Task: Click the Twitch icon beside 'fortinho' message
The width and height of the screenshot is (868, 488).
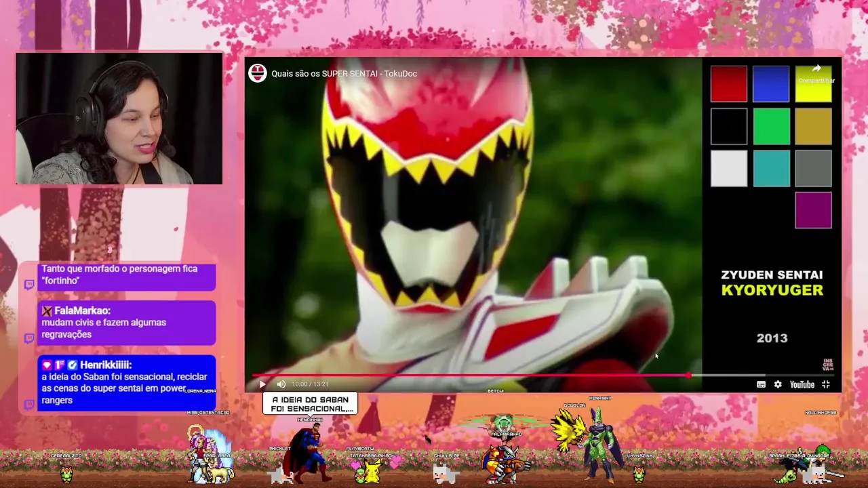Action: 29,285
